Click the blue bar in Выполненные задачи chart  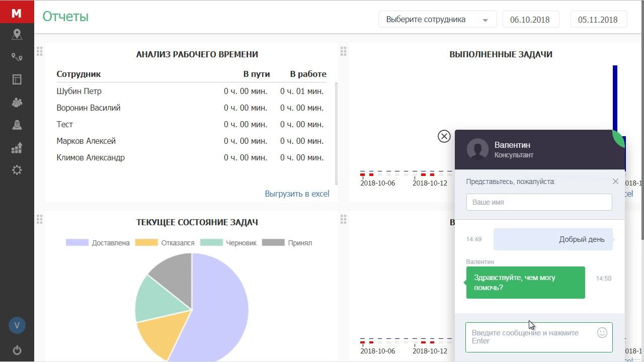pos(615,98)
